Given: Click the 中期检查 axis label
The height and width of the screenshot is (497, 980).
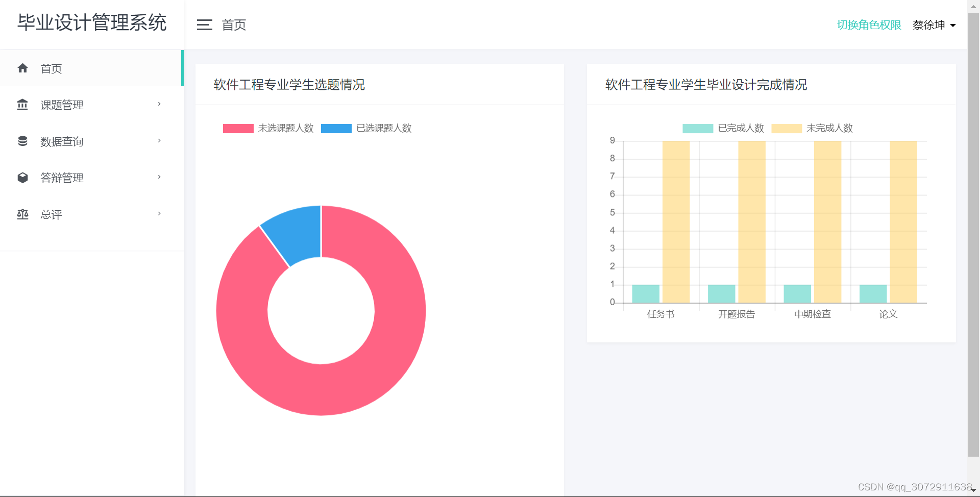Looking at the screenshot, I should (x=813, y=314).
